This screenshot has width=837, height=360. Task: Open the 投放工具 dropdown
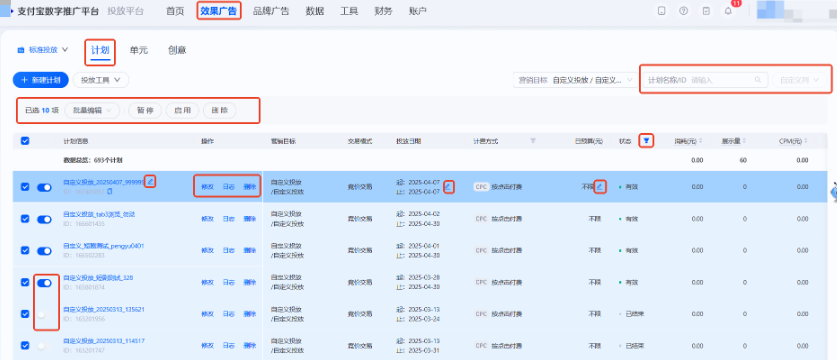(101, 80)
